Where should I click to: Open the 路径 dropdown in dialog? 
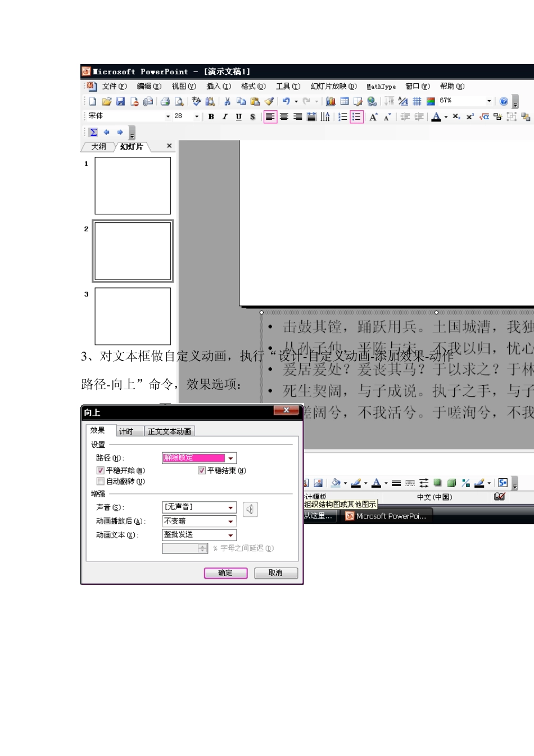tap(230, 458)
